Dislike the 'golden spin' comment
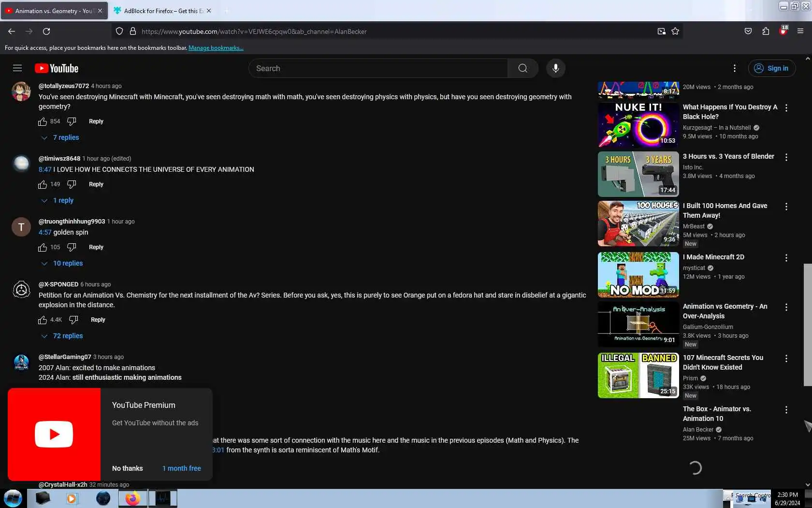 click(72, 247)
